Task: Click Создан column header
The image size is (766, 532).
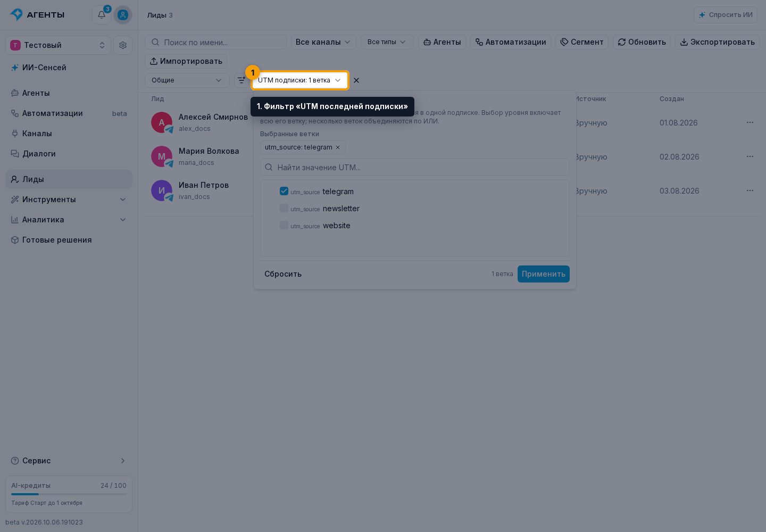Action: [672, 99]
